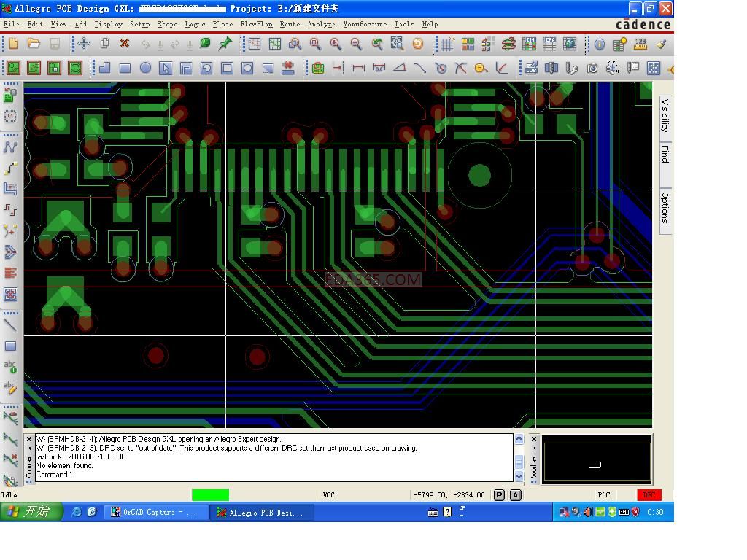Open the Route menu
747x560 pixels.
[x=290, y=24]
